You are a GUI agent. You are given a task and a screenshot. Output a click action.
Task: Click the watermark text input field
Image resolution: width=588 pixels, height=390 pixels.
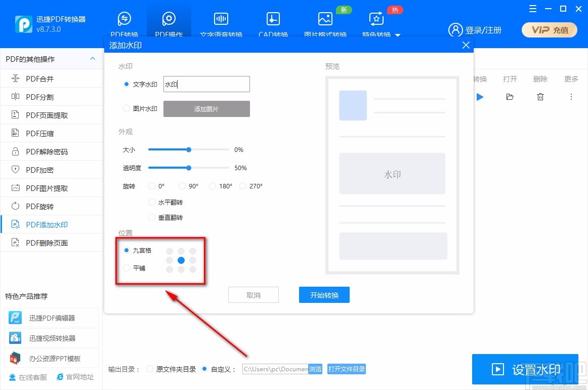(x=206, y=84)
